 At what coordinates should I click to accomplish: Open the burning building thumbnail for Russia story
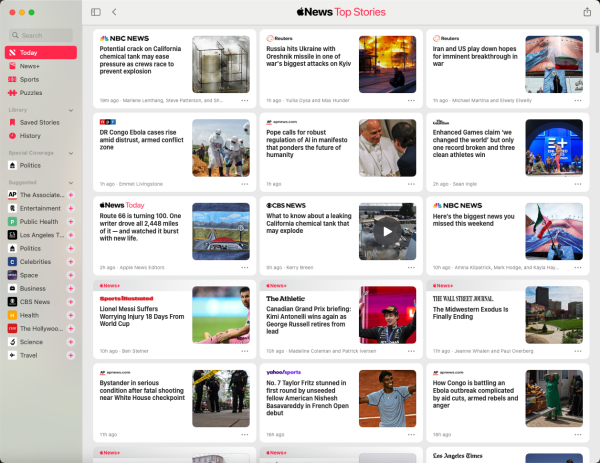tap(387, 64)
